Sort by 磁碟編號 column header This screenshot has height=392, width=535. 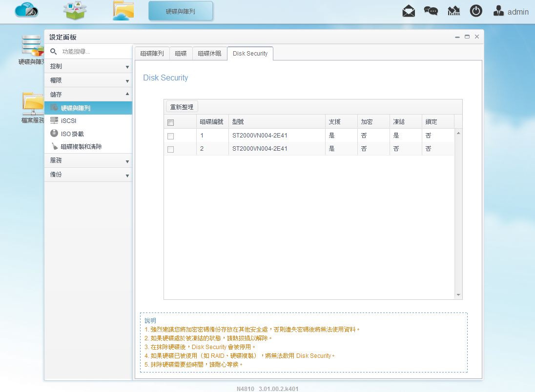tap(212, 122)
